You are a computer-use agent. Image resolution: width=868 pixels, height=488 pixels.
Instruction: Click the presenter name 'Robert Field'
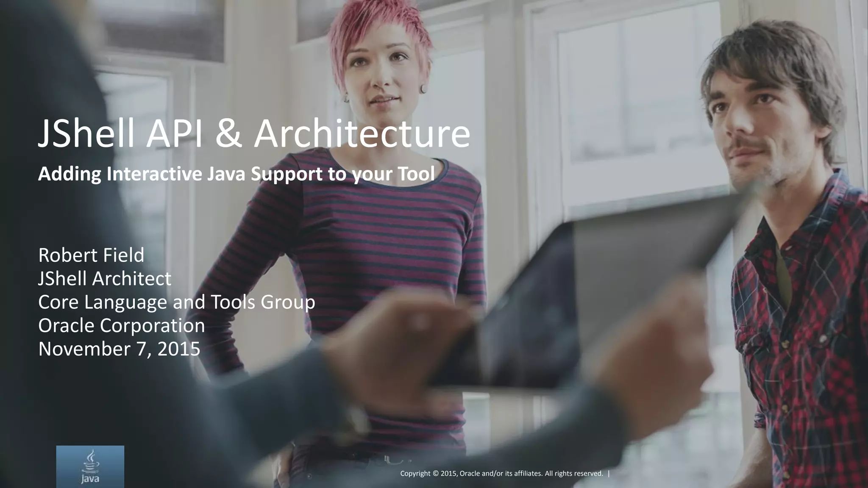tap(91, 255)
